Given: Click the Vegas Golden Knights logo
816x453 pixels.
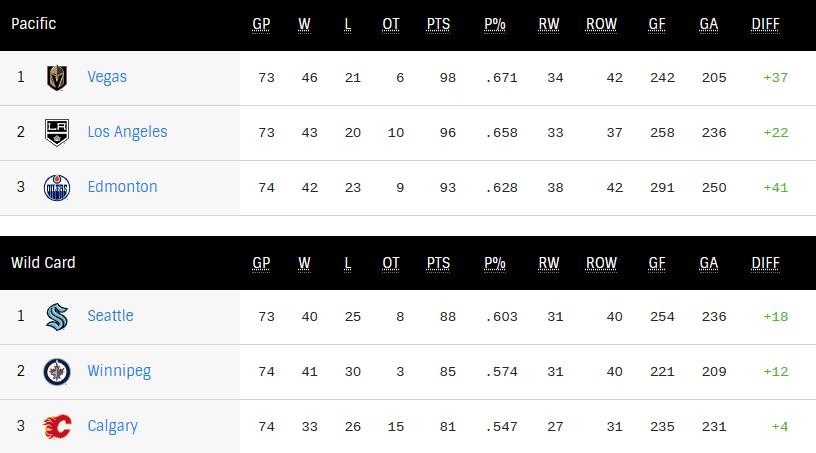Looking at the screenshot, I should [57, 77].
